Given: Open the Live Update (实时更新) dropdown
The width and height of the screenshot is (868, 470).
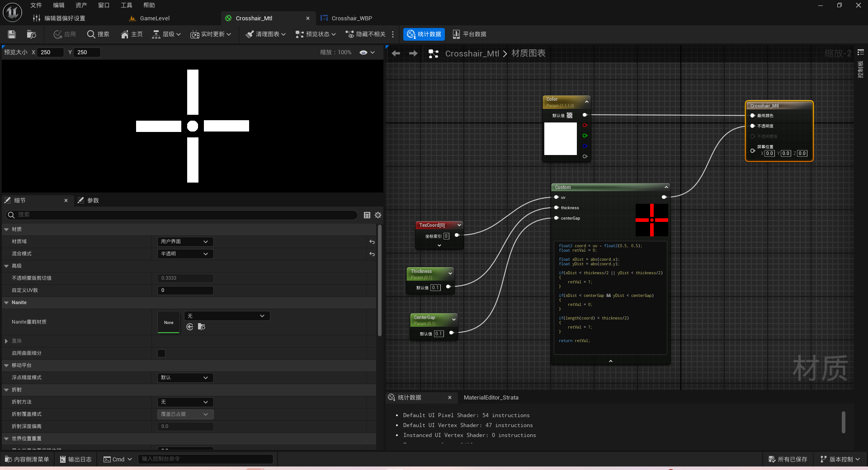Looking at the screenshot, I should coord(211,34).
